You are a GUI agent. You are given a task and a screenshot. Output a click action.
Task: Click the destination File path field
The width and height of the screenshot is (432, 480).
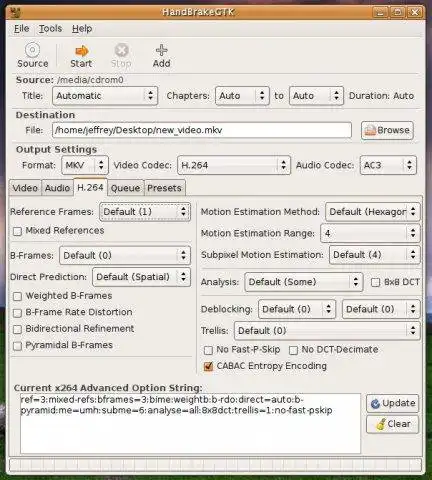tap(202, 130)
